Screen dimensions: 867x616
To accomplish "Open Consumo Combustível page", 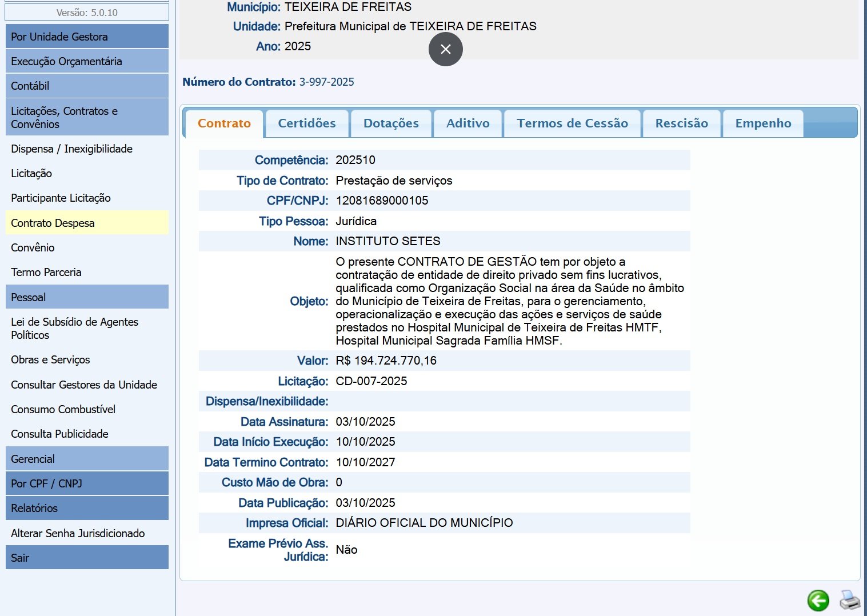I will tap(87, 409).
